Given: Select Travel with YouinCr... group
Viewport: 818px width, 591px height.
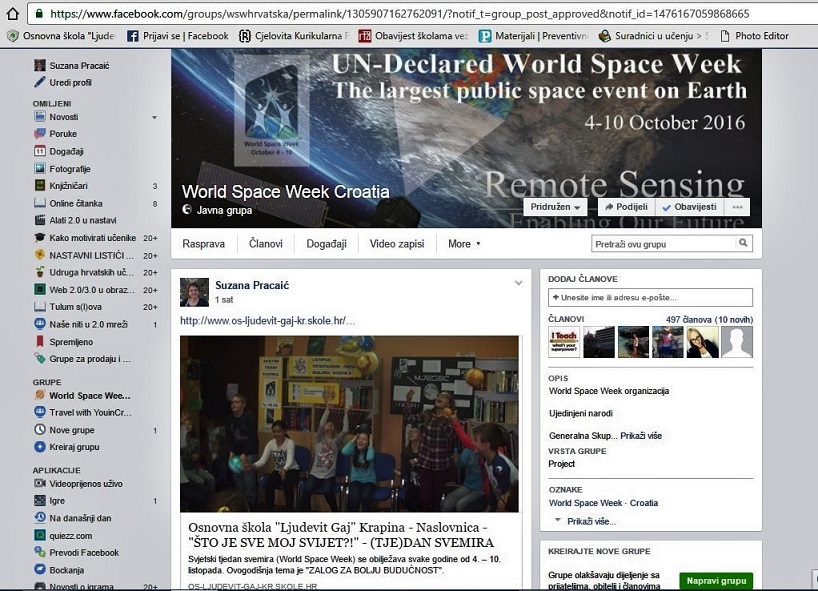Looking at the screenshot, I should coord(90,412).
